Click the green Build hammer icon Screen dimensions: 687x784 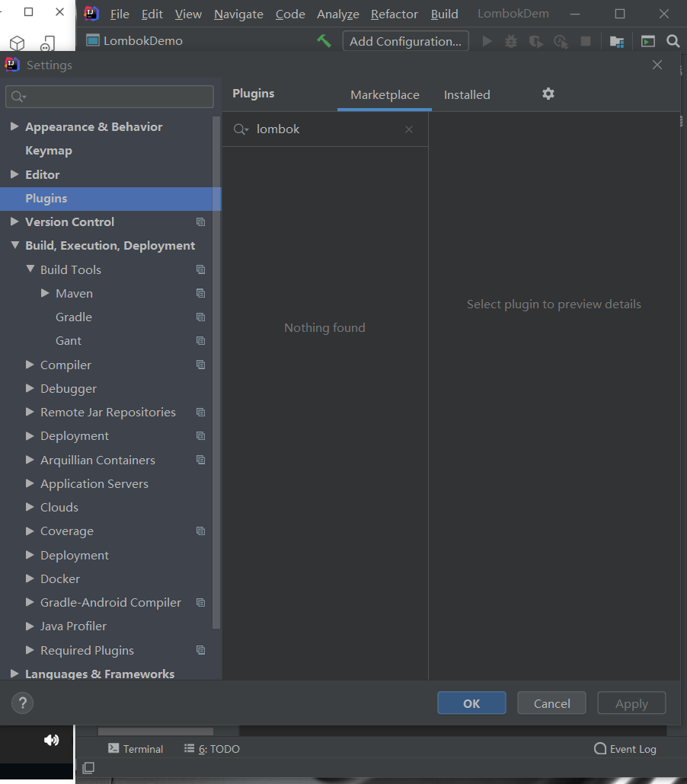point(324,40)
